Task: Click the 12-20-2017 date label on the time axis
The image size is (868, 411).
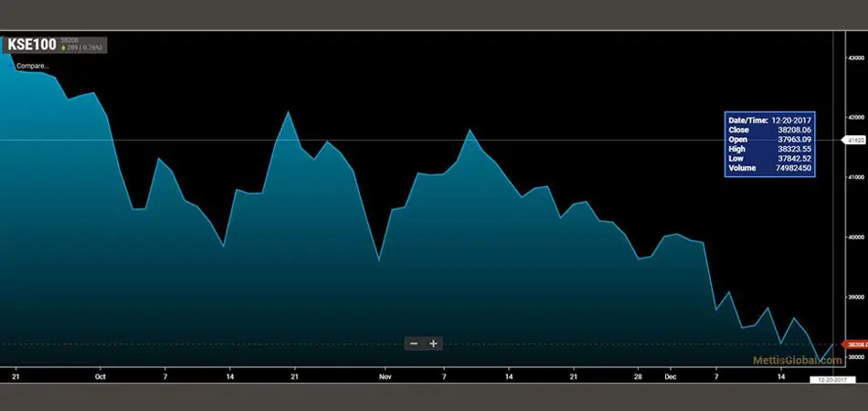Action: point(831,379)
